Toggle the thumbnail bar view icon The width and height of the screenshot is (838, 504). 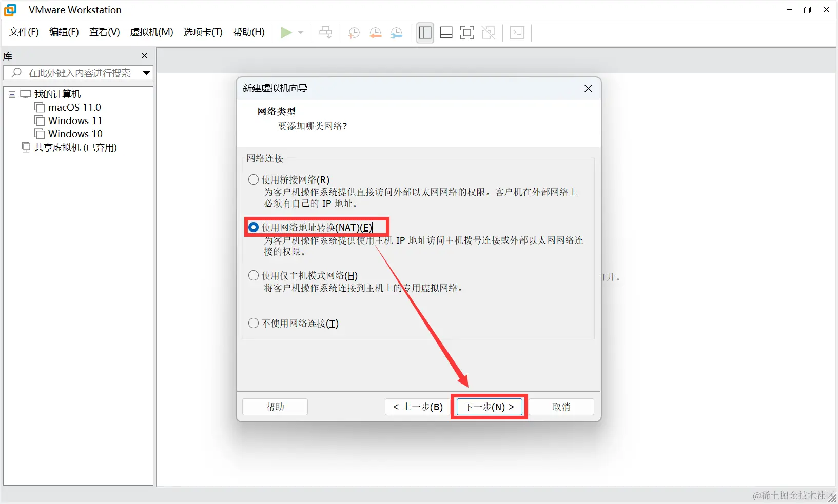446,33
